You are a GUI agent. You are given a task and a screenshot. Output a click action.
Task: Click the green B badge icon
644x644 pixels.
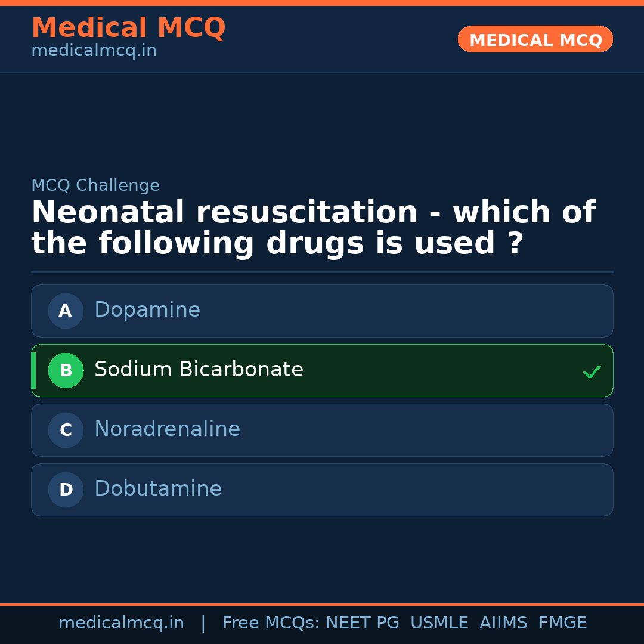[66, 370]
